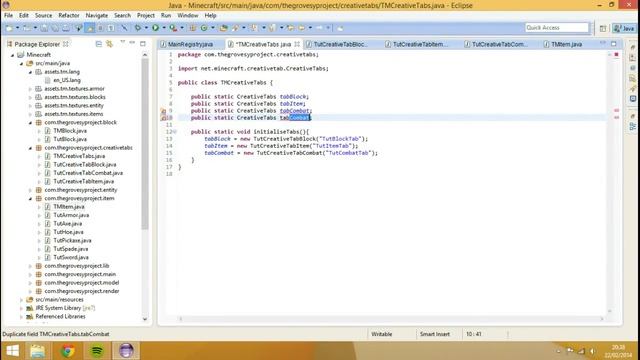
Task: Open the New file dropdown arrow
Action: pyautogui.click(x=17, y=28)
